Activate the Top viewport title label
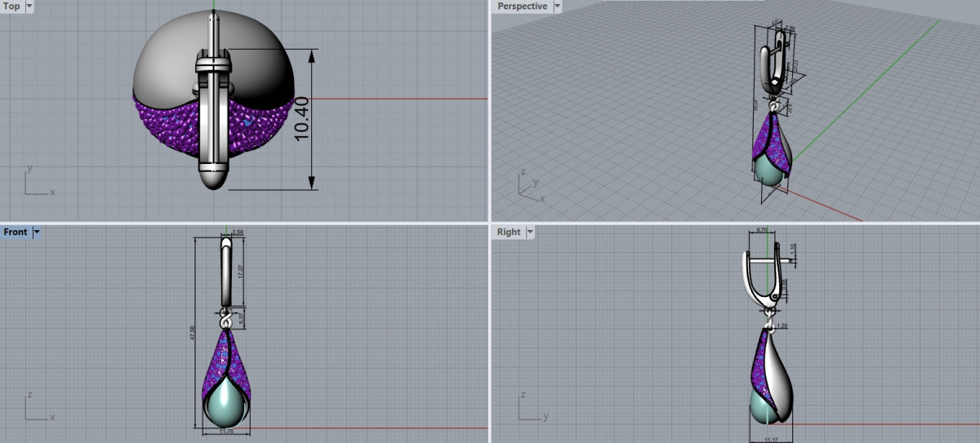This screenshot has width=980, height=443. point(12,7)
